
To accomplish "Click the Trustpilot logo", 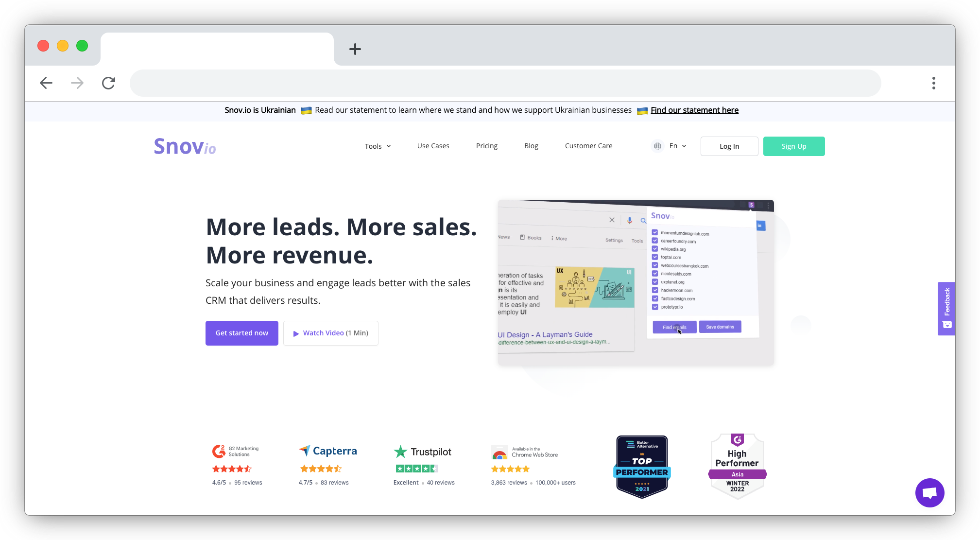I will click(x=423, y=452).
